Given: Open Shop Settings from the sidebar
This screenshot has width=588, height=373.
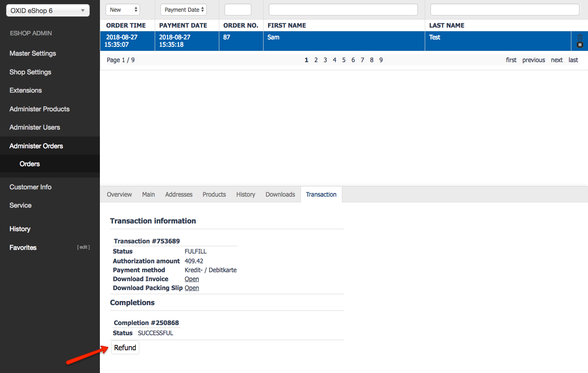Looking at the screenshot, I should pos(30,72).
